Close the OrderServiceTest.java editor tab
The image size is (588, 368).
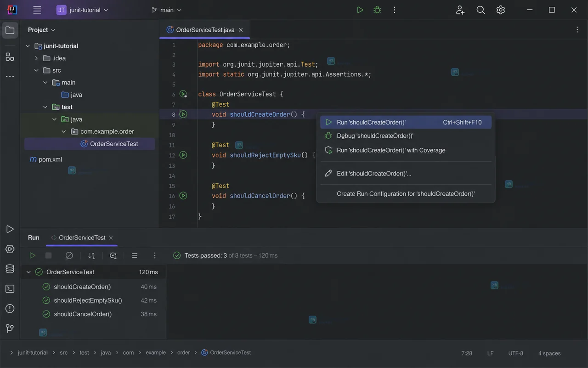(x=241, y=30)
